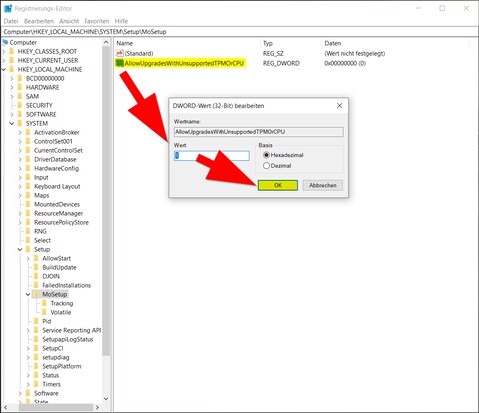Click the MoSetup folder icon

coord(36,294)
